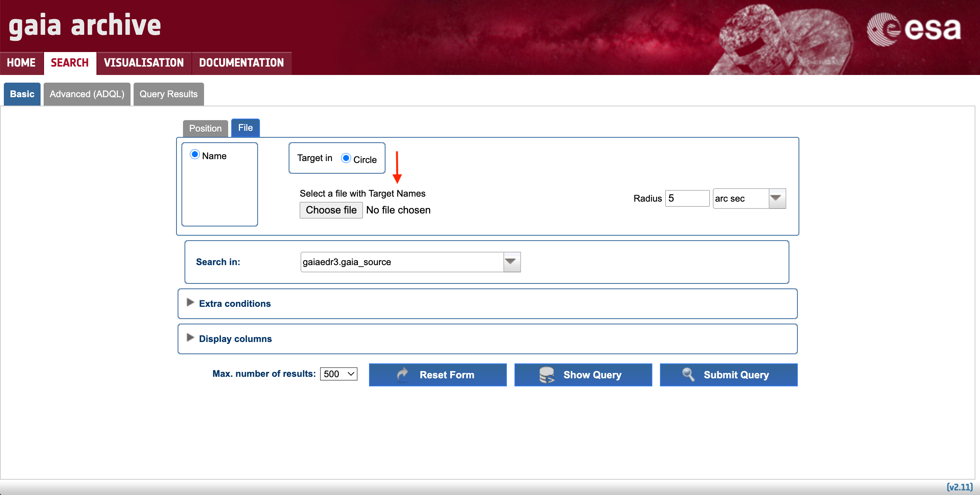Click 'Select a file with Target Names' text
Screen dimensions: 980x495
(x=363, y=194)
